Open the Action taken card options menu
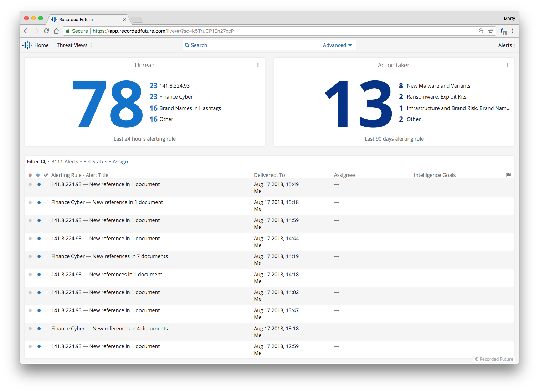The width and height of the screenshot is (539, 392). point(507,65)
